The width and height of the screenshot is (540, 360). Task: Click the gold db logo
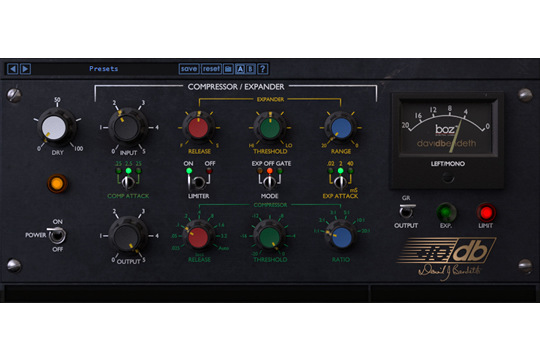447,250
